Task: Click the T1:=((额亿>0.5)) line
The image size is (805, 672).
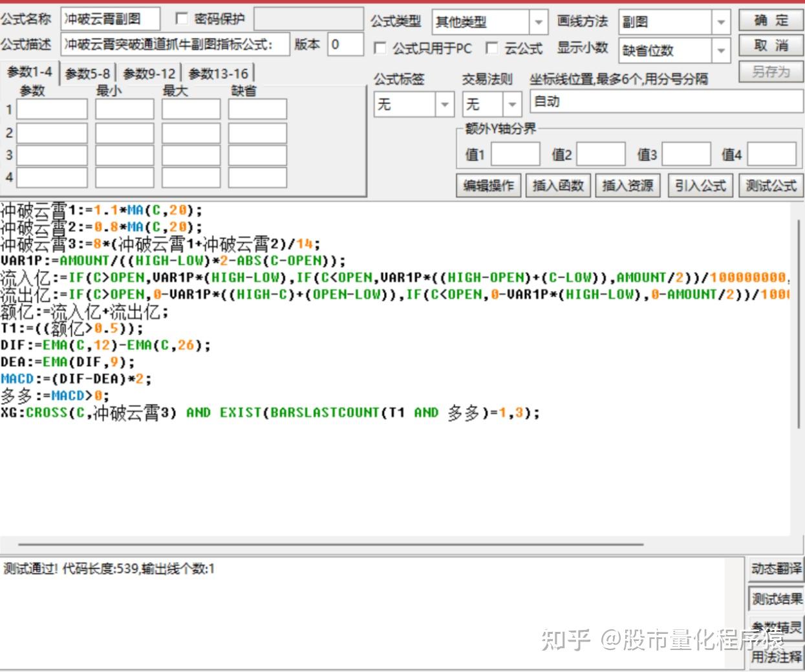Action: (x=72, y=328)
